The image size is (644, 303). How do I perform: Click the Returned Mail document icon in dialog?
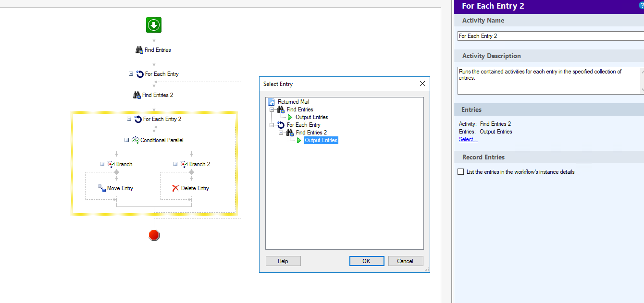pos(272,102)
